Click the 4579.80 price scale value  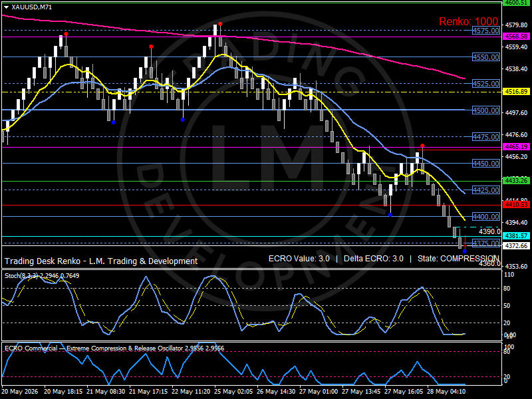516,25
